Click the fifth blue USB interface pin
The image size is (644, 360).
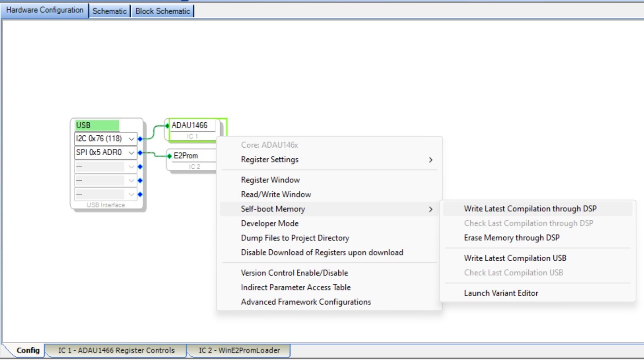140,194
